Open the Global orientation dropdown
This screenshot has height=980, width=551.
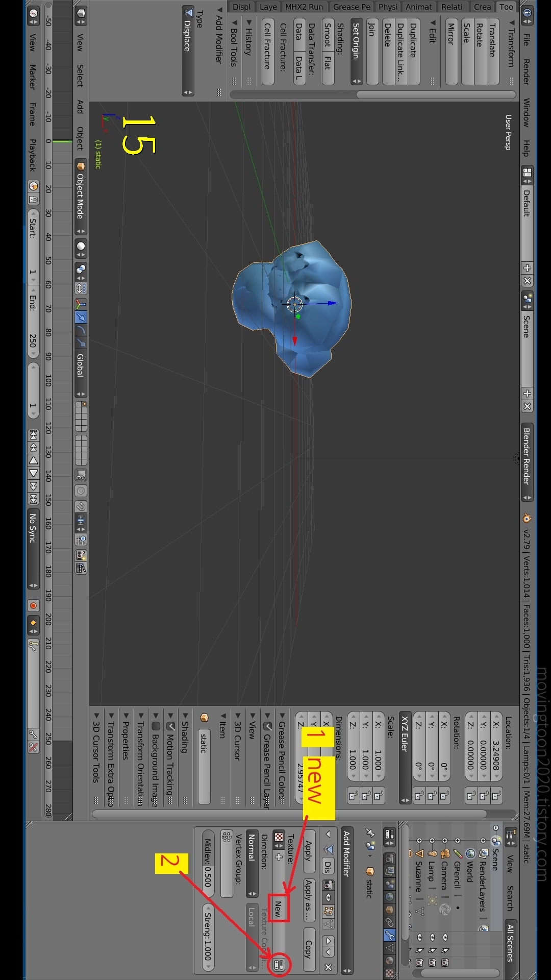tap(81, 374)
